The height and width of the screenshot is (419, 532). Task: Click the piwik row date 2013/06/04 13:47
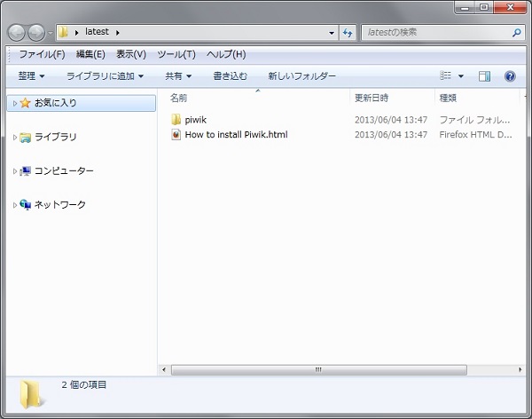[x=391, y=120]
